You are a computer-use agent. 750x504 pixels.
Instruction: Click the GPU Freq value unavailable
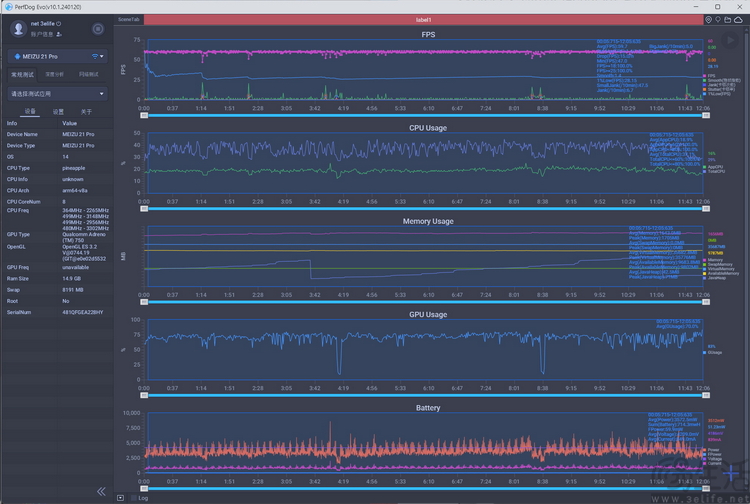(x=76, y=267)
